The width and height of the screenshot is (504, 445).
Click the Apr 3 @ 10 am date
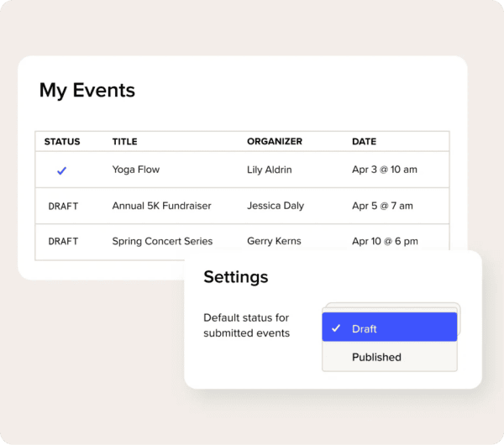click(384, 170)
